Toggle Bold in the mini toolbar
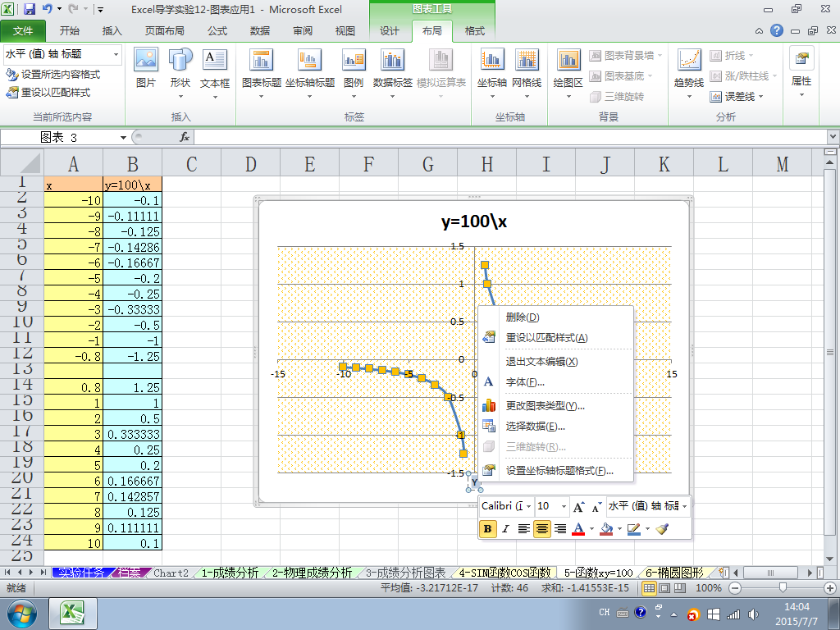Viewport: 840px width, 630px height. pos(487,529)
